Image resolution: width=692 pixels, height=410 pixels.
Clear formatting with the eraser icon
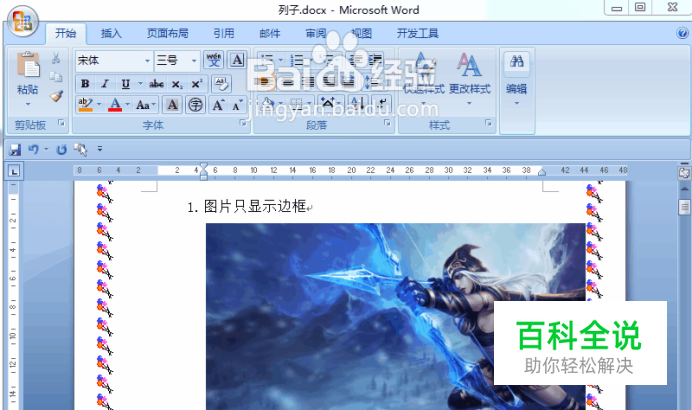(x=221, y=83)
